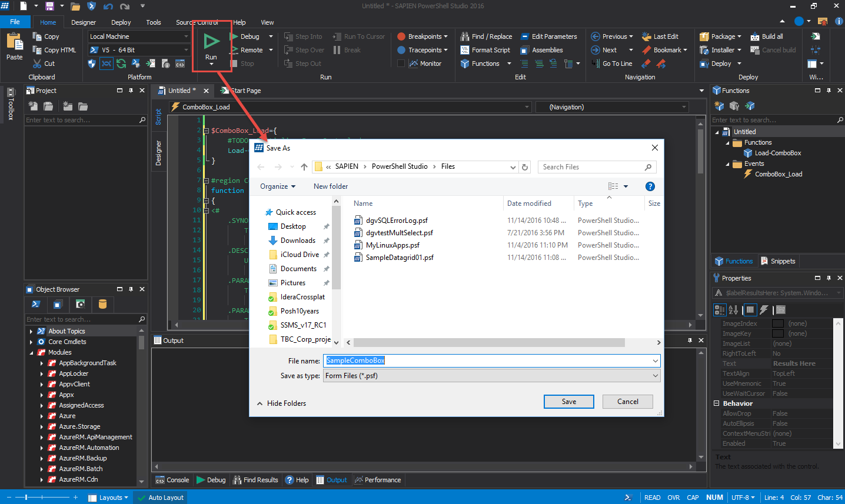Click the File name input field
This screenshot has height=504, width=845.
[x=492, y=361]
